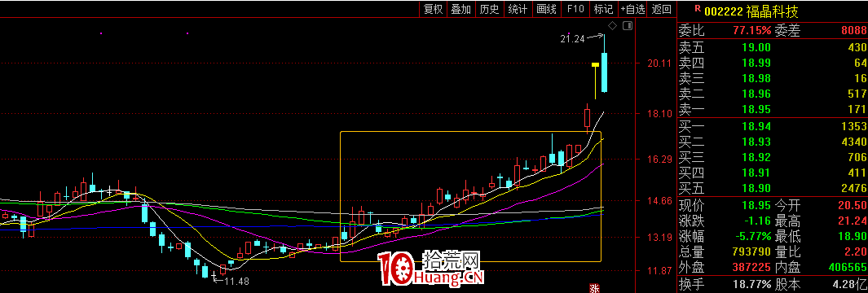Image resolution: width=868 pixels, height=293 pixels.
Task: Click the 11.48 low price annotation on chart
Action: (x=236, y=282)
